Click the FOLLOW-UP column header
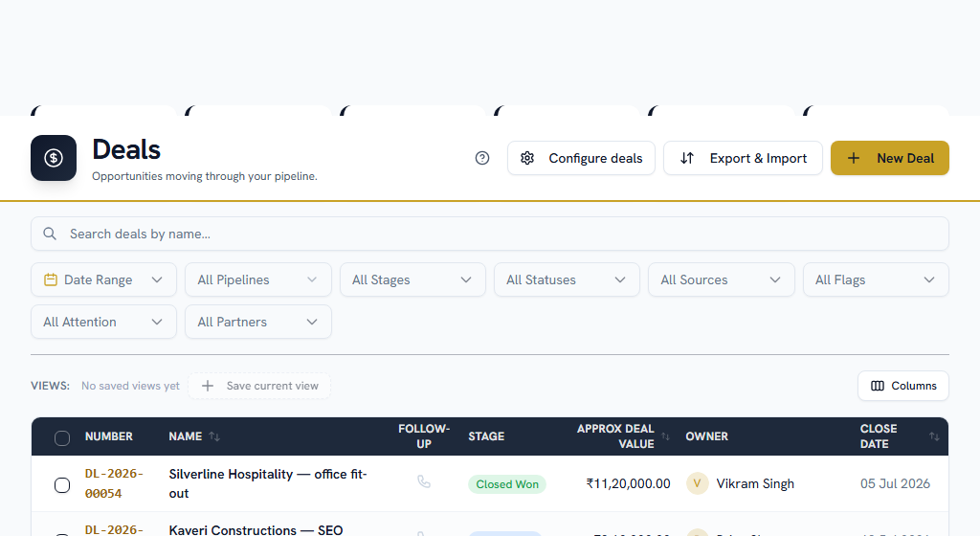This screenshot has width=980, height=536. click(424, 436)
